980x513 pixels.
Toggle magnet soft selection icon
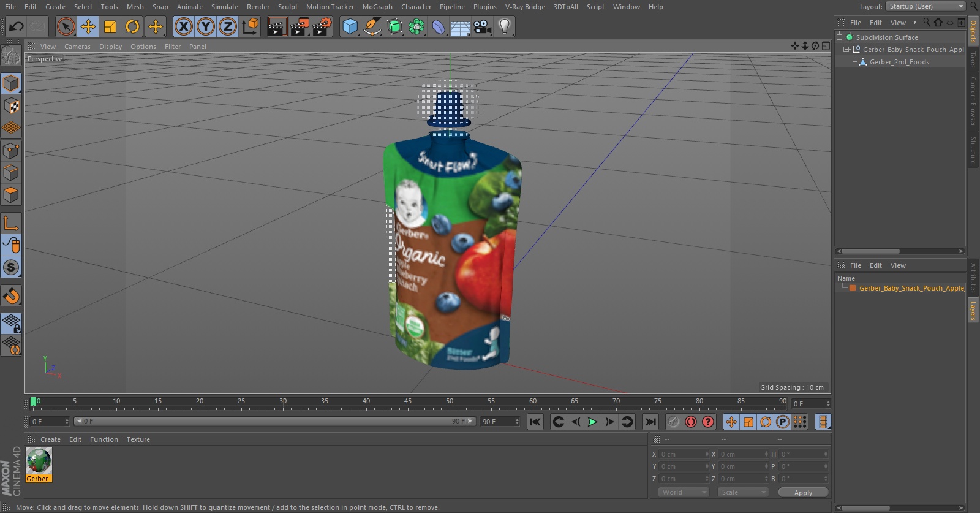tap(11, 296)
